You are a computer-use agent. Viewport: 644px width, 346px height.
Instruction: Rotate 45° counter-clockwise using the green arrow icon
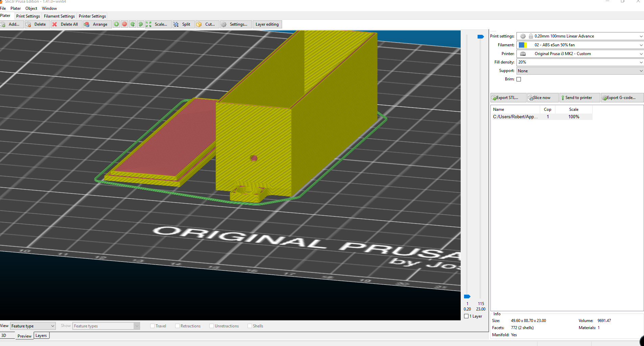(x=133, y=24)
